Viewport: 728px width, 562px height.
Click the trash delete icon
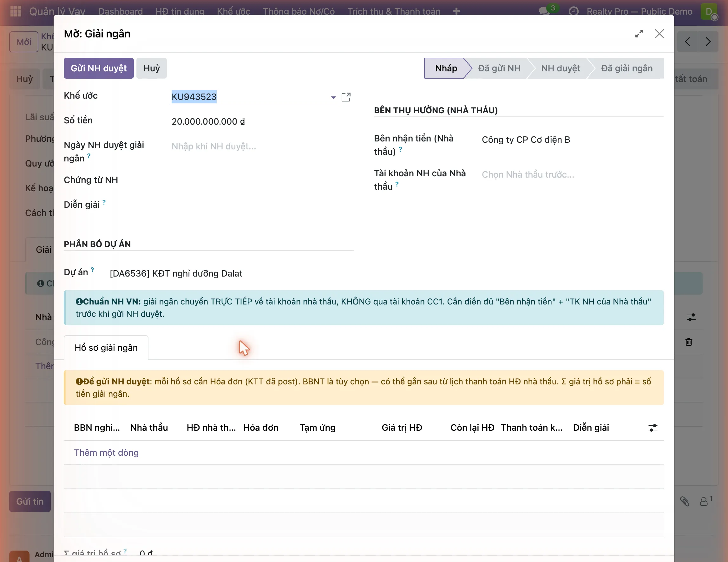pos(689,342)
